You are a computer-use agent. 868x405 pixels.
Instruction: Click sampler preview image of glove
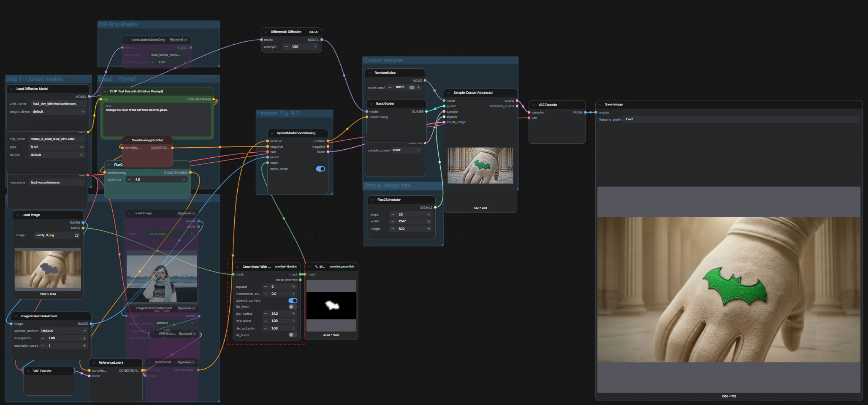pyautogui.click(x=480, y=165)
